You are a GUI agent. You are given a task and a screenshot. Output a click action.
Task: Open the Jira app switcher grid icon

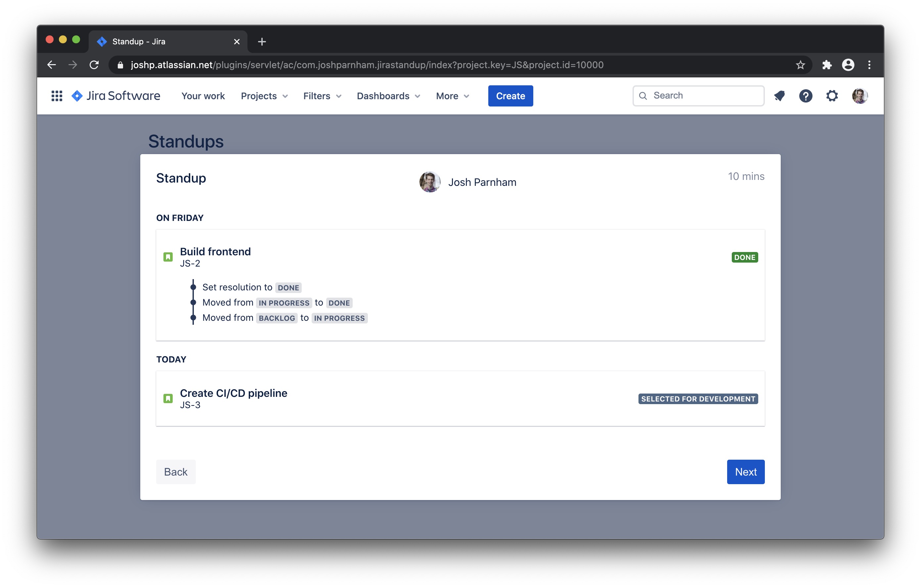[x=57, y=96]
